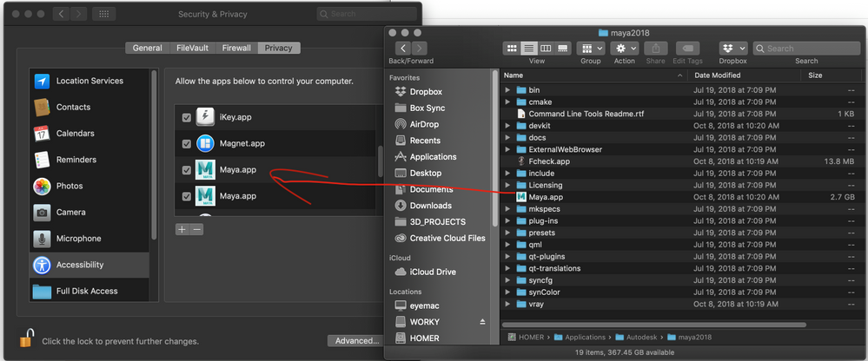Expand the docs folder
This screenshot has width=868, height=361.
507,138
